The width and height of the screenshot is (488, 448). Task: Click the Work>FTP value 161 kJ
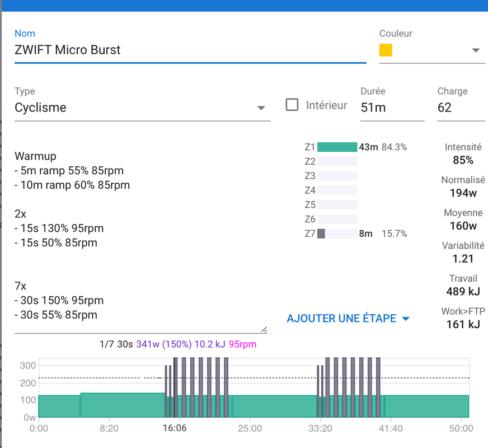coord(463,324)
